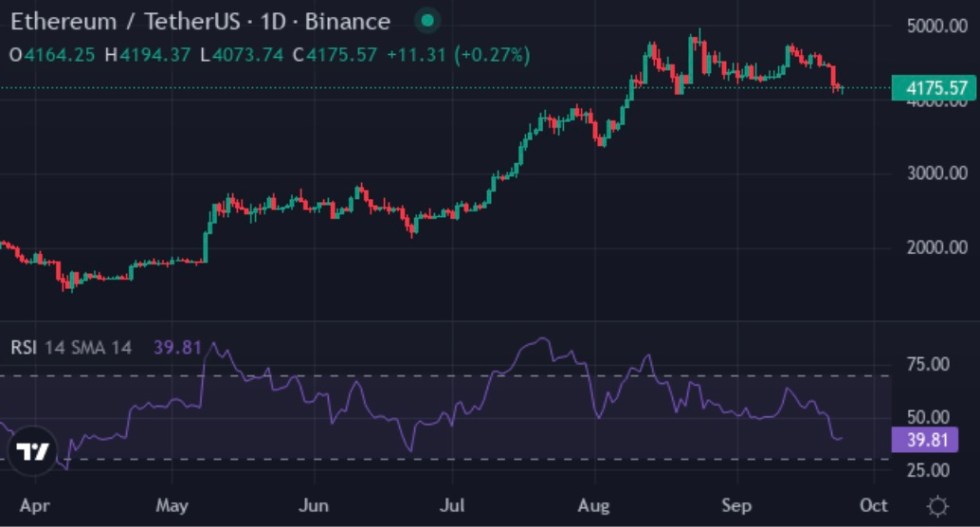Screen dimensions: 980x527
Task: Click the Apr label on time axis
Action: pyautogui.click(x=34, y=505)
